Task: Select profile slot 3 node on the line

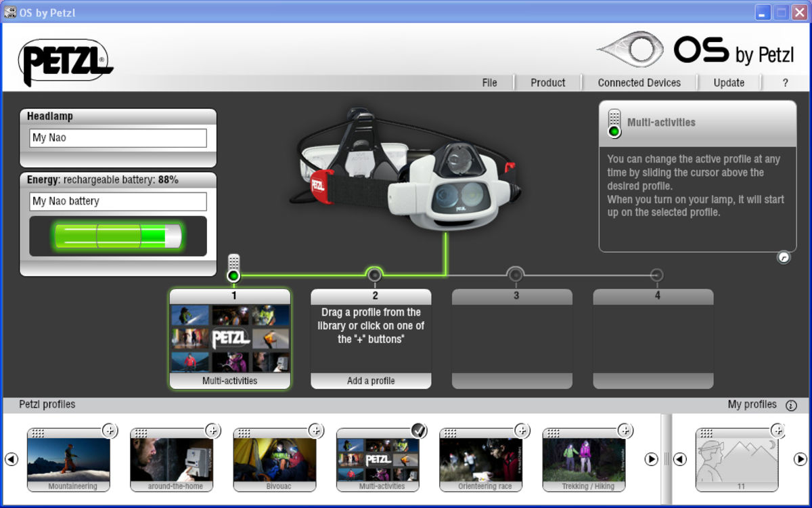Action: coord(516,275)
